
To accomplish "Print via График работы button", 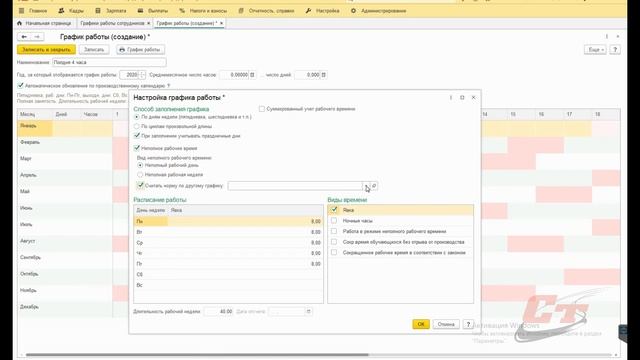I will point(140,49).
